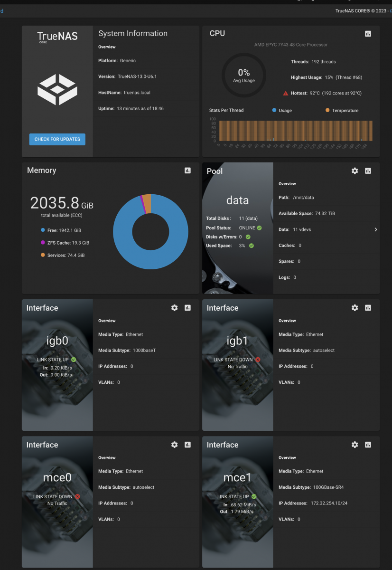Open the igb0 interface reports chart icon
The image size is (392, 570).
(x=187, y=308)
